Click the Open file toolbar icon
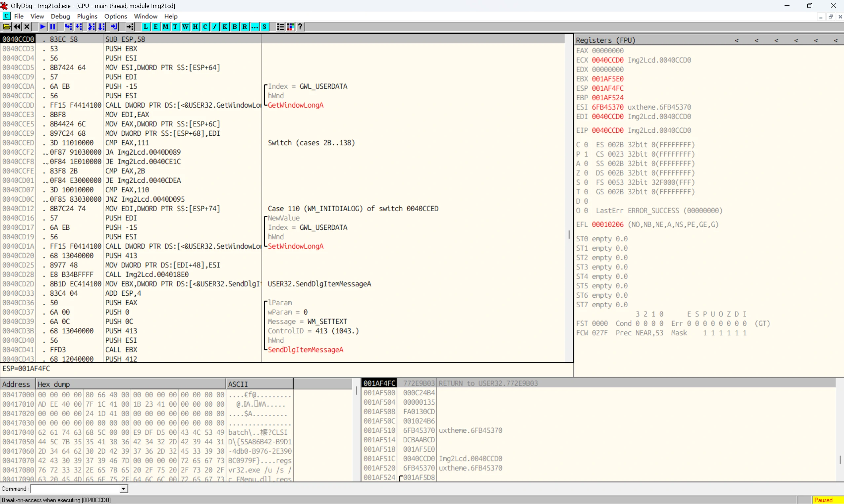Image resolution: width=844 pixels, height=504 pixels. [7, 27]
